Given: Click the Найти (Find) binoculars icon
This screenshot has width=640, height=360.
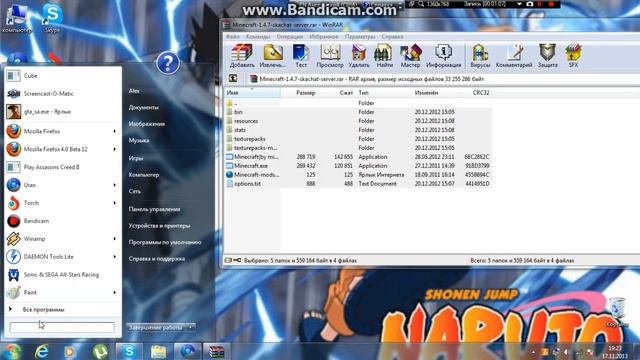Looking at the screenshot, I should tap(384, 56).
